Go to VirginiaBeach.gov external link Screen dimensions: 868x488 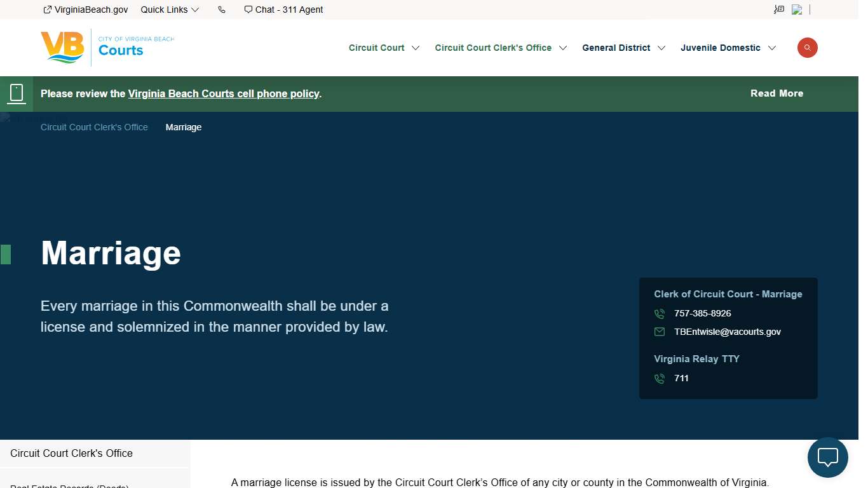[x=86, y=10]
